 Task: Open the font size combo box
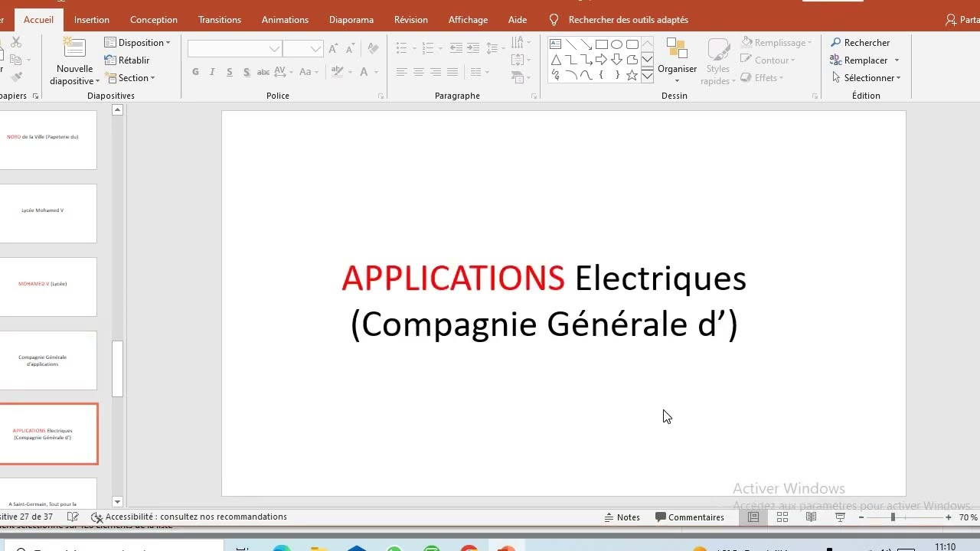tap(302, 49)
